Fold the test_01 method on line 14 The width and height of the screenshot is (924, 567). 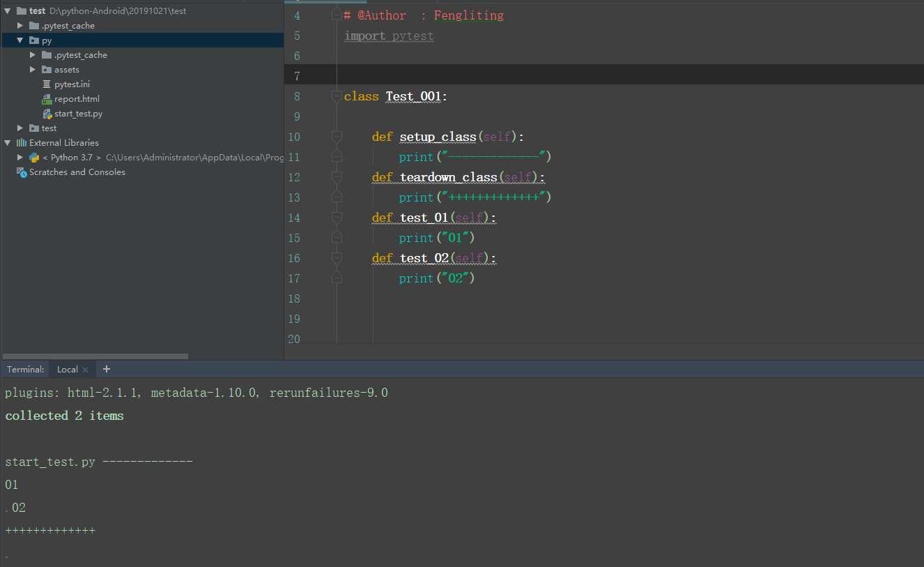coord(337,218)
